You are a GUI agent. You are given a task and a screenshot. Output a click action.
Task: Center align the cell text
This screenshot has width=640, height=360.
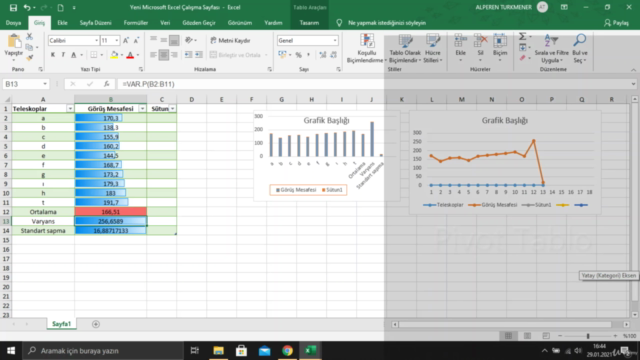point(164,55)
